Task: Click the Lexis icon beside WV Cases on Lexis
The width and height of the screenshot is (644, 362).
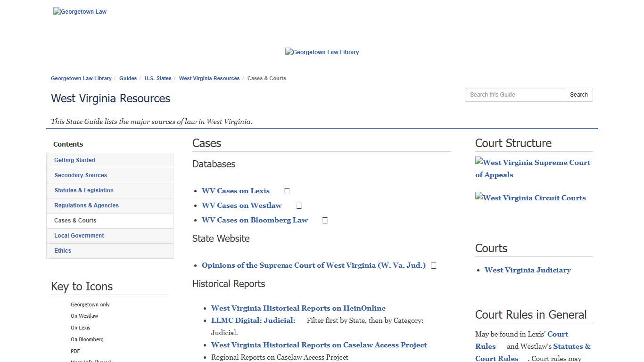Action: tap(287, 191)
